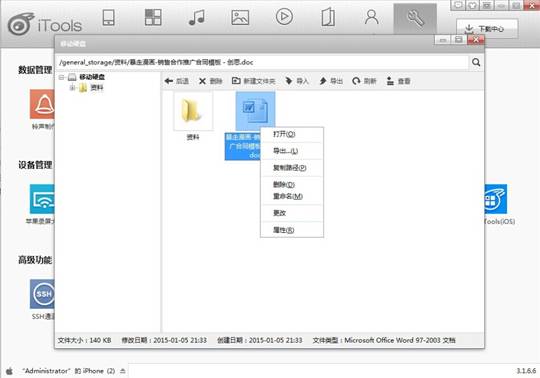Click the "Administrator" 的 iPhone (2) device label
The width and height of the screenshot is (540, 378).
(x=69, y=371)
